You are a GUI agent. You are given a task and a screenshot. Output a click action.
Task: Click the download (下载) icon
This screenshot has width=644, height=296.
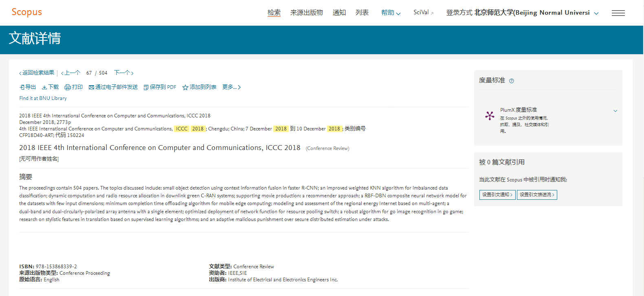44,87
